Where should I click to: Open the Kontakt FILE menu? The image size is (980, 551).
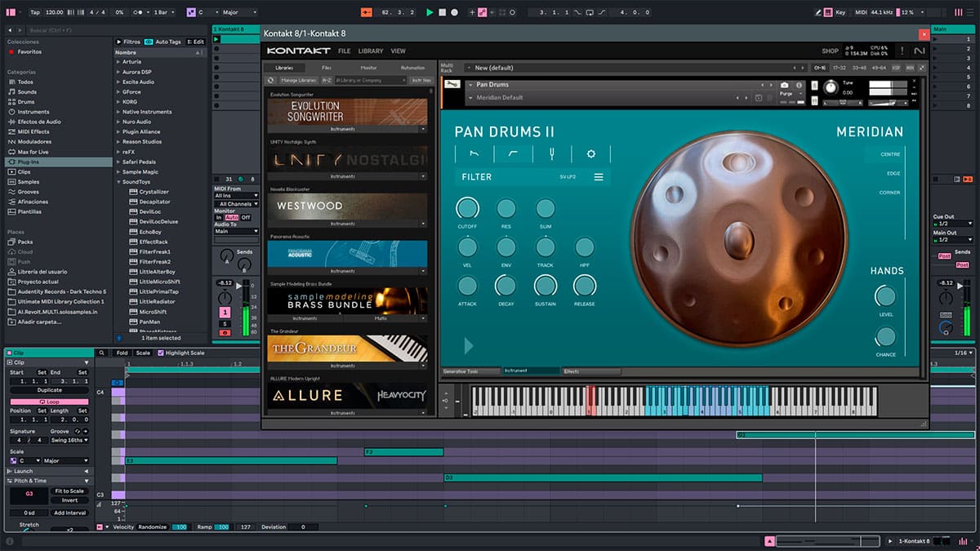345,51
